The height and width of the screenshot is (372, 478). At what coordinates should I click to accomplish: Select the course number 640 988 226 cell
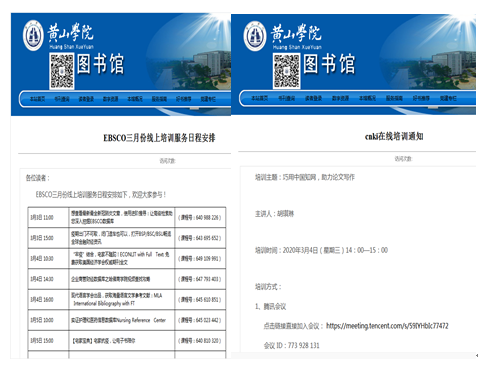tap(200, 217)
